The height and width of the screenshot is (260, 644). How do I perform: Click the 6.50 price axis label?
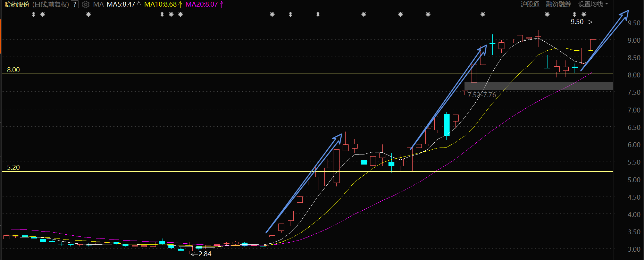click(634, 127)
